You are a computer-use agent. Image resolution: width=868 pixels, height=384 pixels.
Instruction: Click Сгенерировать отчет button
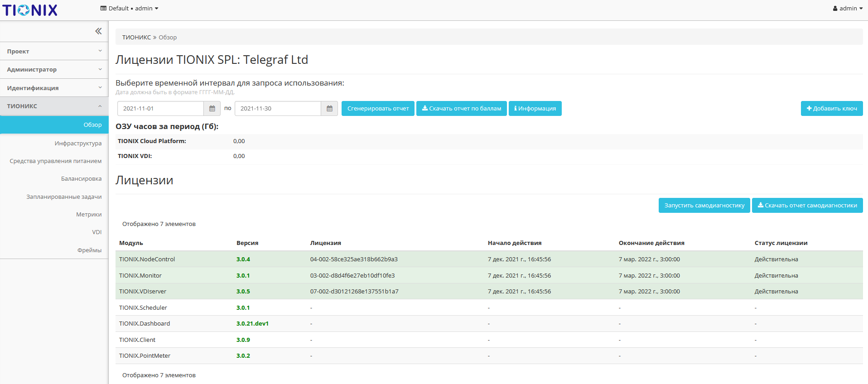[x=378, y=109]
